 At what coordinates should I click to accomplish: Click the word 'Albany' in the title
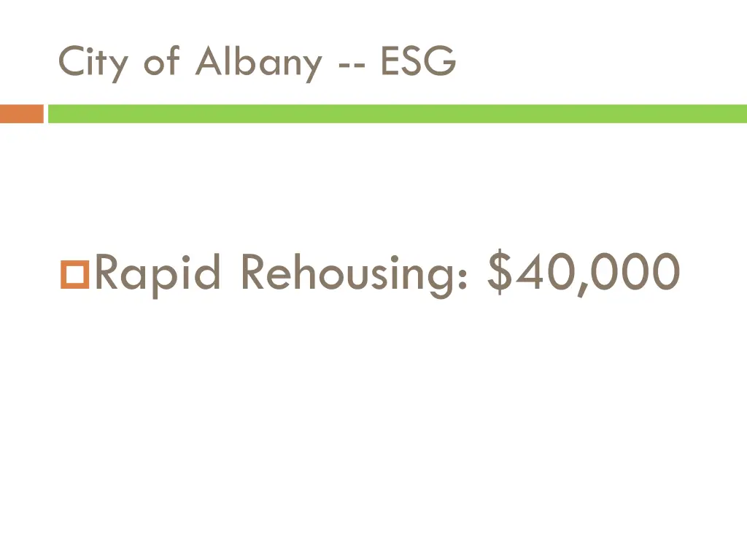pyautogui.click(x=258, y=63)
